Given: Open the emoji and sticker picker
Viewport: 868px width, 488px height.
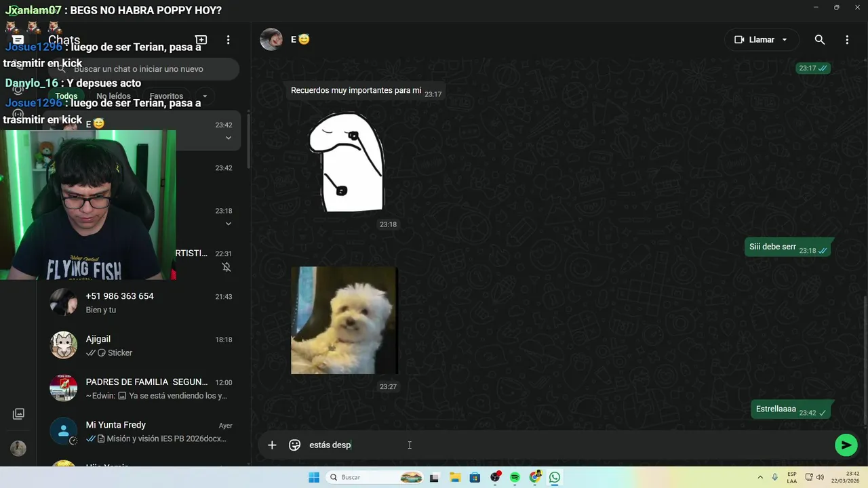Looking at the screenshot, I should (x=295, y=445).
